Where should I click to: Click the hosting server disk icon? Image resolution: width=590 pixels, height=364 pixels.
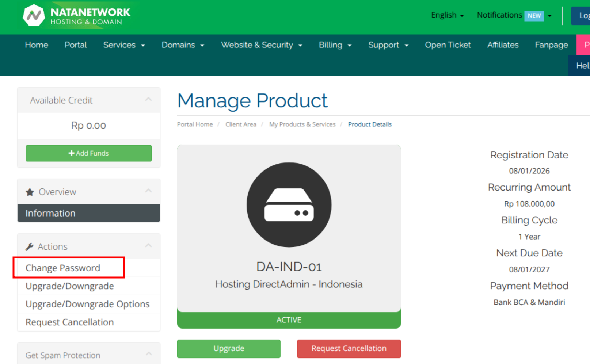tap(289, 204)
